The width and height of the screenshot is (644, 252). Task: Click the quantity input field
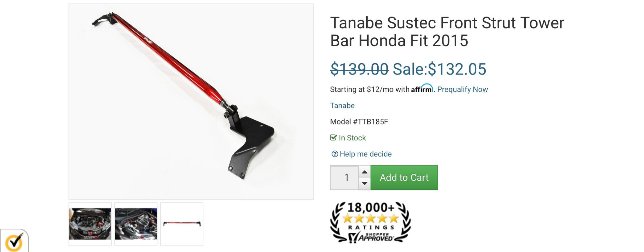[344, 177]
